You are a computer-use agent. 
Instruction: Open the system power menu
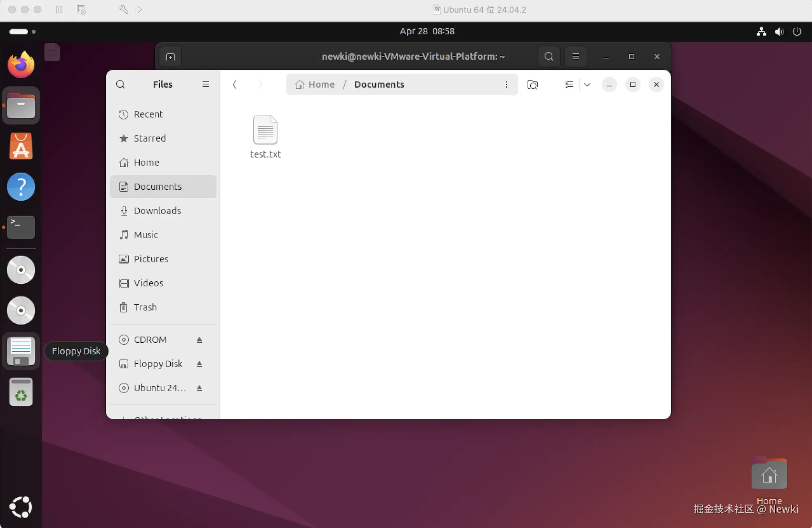pyautogui.click(x=797, y=31)
